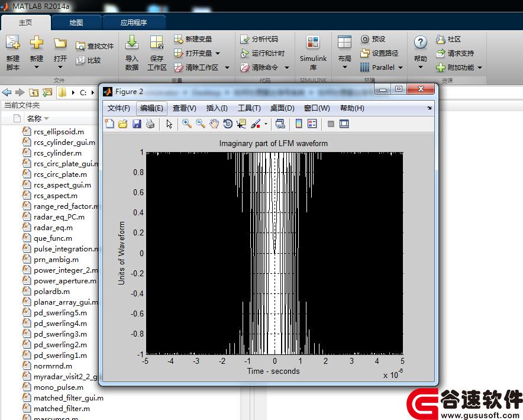Save the figure using the floppy disk icon
The image size is (523, 420).
[137, 124]
